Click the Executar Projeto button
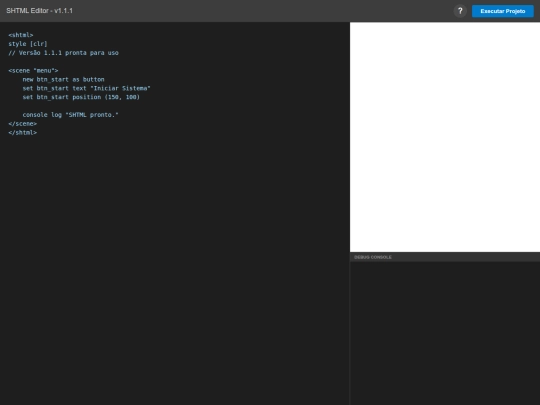The width and height of the screenshot is (540, 405). pos(502,11)
